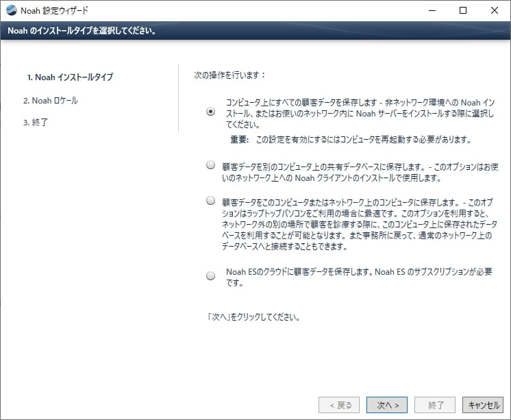Click the 次へ > button
Screen dimensions: 511x420
coord(387,405)
